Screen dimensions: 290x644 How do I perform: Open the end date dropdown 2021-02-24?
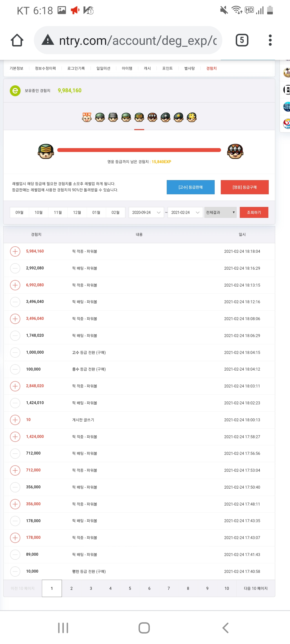185,213
